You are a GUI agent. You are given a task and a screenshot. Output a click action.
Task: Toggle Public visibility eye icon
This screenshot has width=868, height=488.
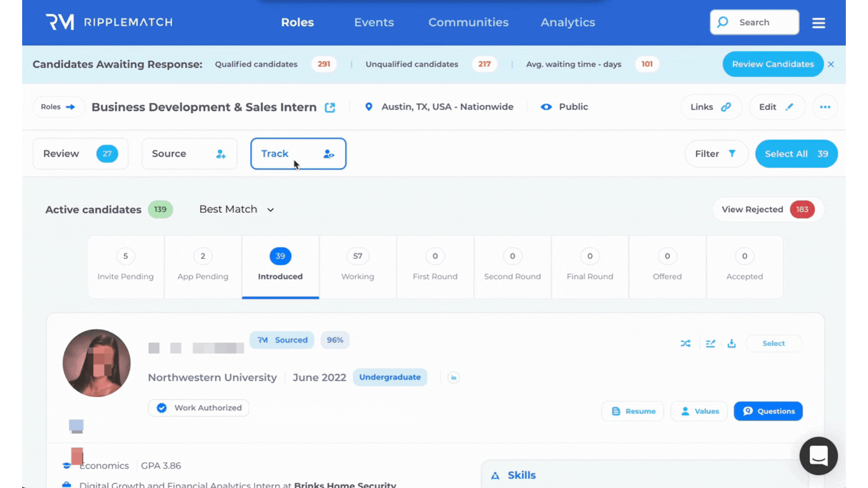click(x=546, y=107)
